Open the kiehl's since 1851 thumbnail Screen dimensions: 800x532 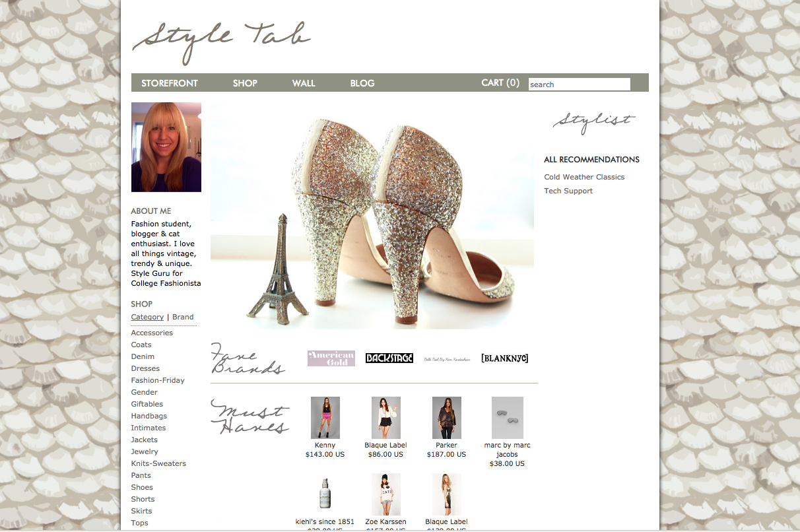click(x=325, y=494)
